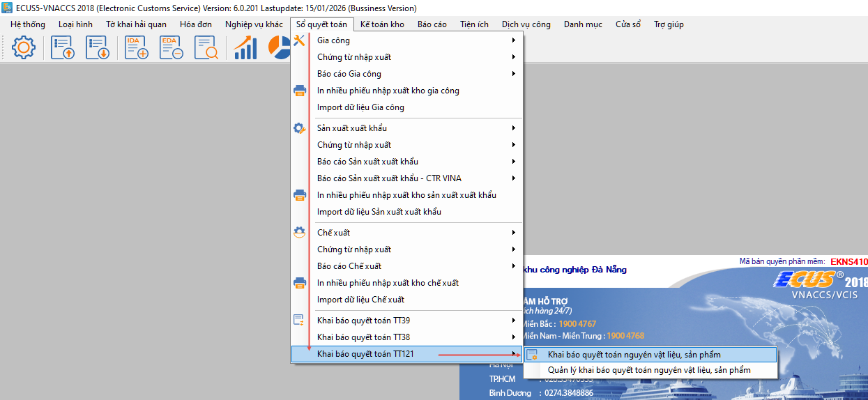Click the document with up-arrow toolbar icon
Screen dimensions: 868x400
tap(63, 47)
